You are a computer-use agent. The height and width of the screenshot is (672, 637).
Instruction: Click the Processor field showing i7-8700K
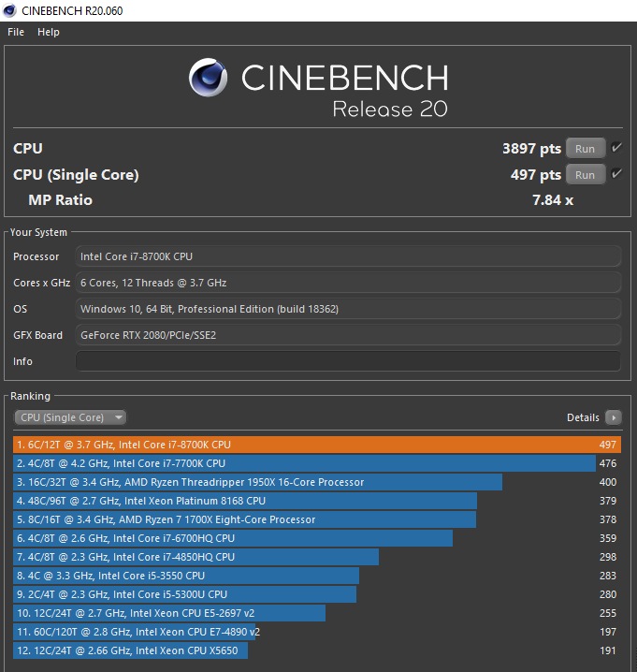tap(348, 256)
